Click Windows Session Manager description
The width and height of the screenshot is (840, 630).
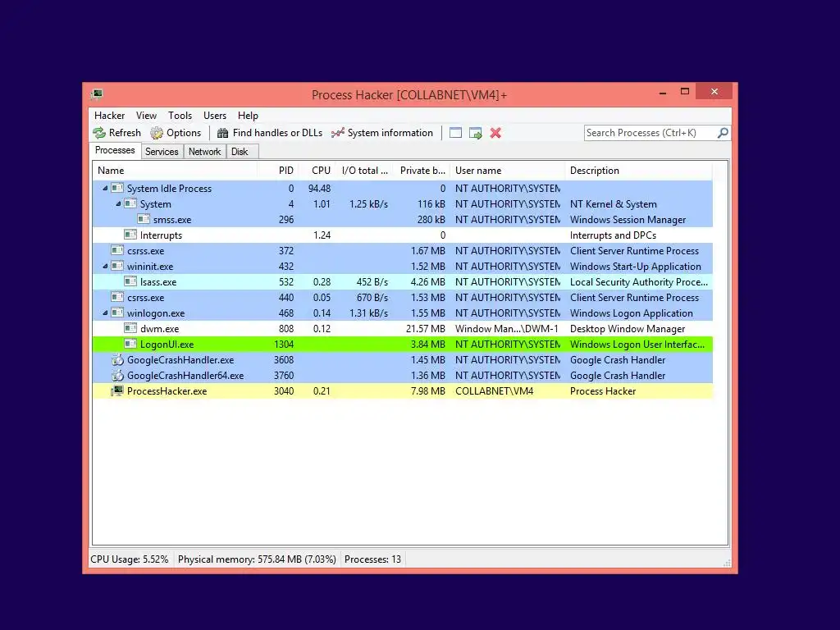[628, 219]
